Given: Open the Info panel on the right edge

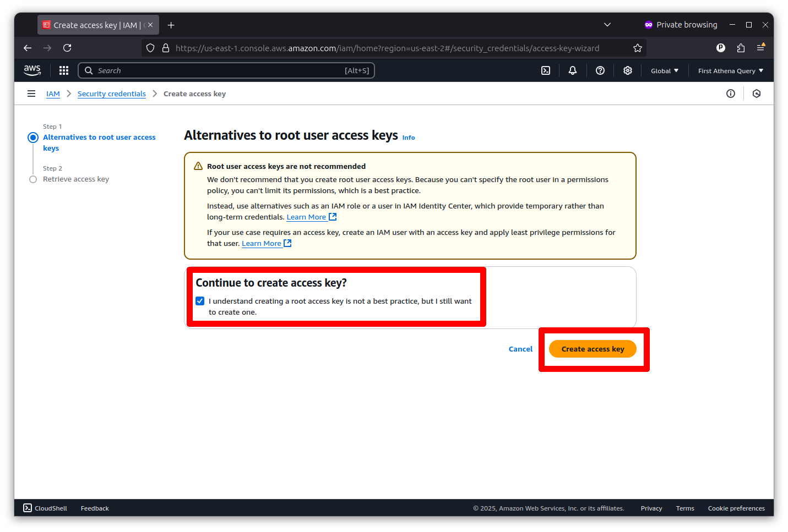Looking at the screenshot, I should (731, 94).
